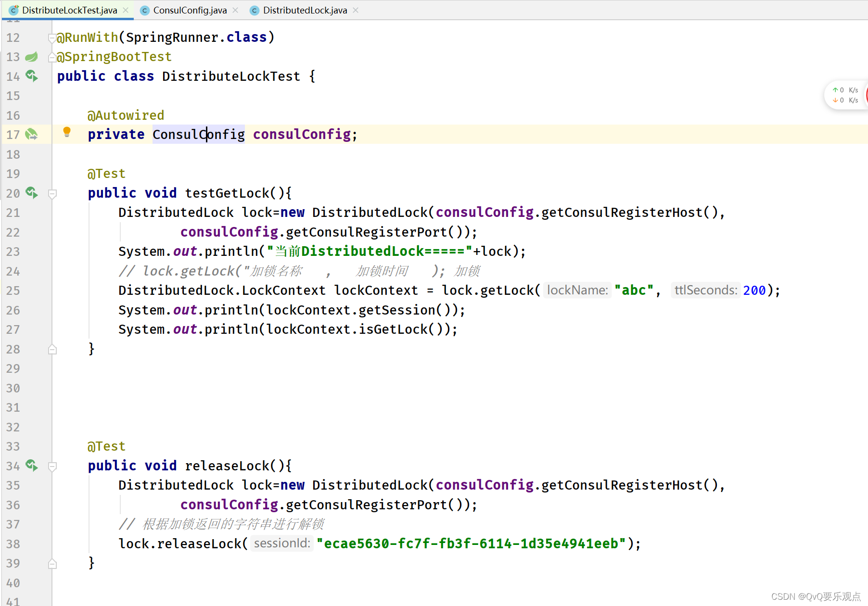Image resolution: width=868 pixels, height=606 pixels.
Task: Click the comment on line 24
Action: [299, 271]
